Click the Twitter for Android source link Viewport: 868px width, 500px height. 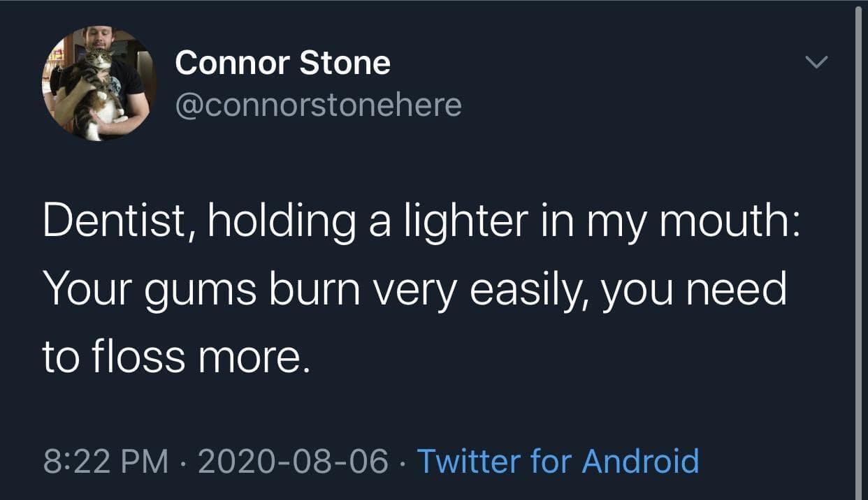point(558,462)
